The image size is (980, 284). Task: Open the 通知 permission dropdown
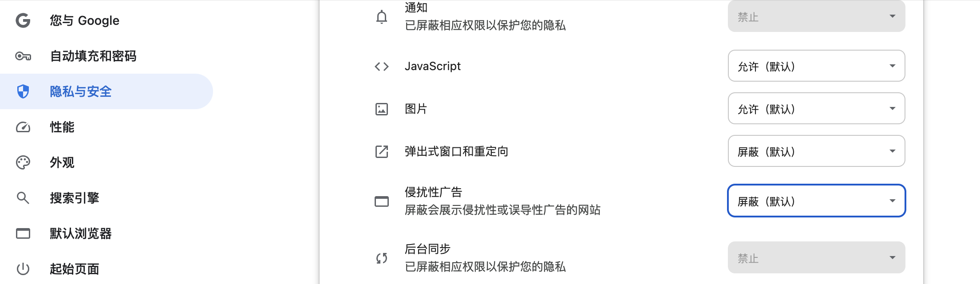[816, 17]
